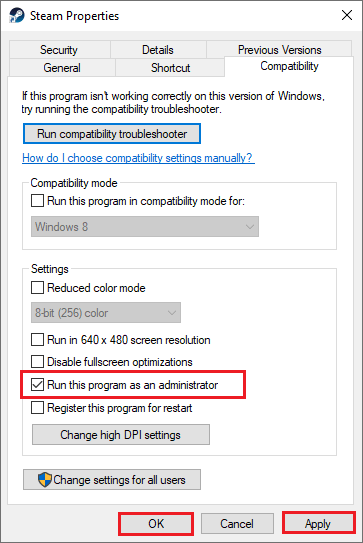363x543 pixels.
Task: Switch to the Shortcut tab
Action: (170, 68)
